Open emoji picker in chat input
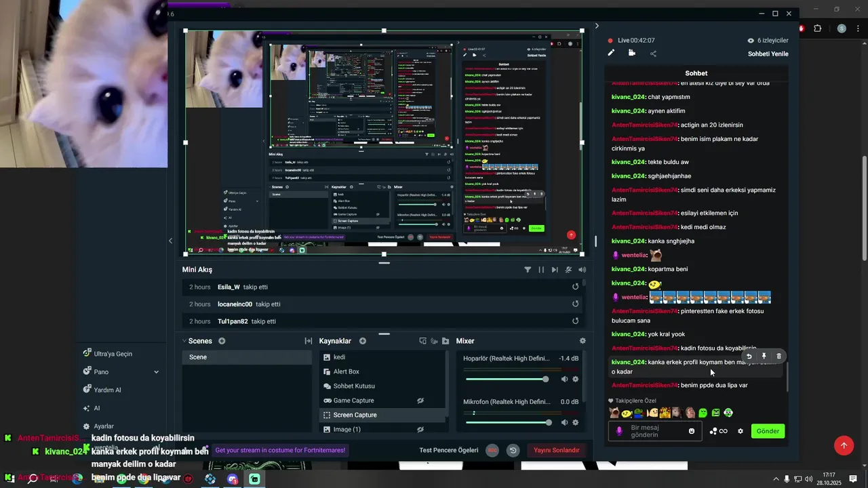 (x=692, y=431)
